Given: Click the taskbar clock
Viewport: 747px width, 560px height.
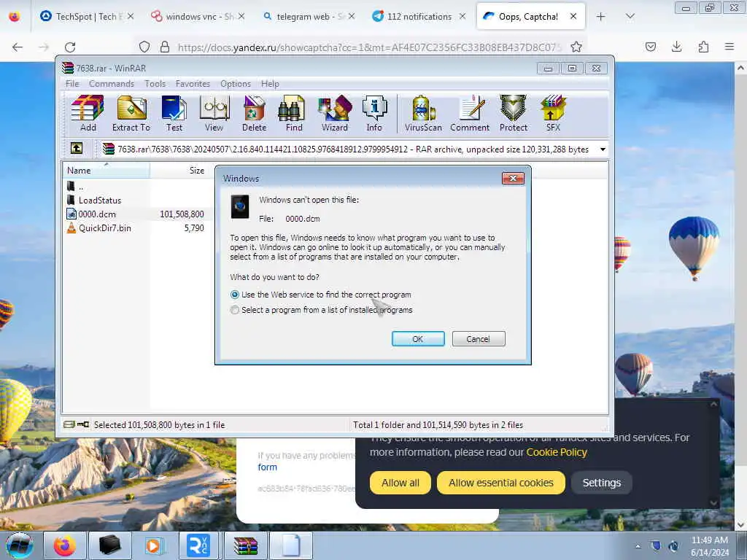Looking at the screenshot, I should pyautogui.click(x=709, y=546).
